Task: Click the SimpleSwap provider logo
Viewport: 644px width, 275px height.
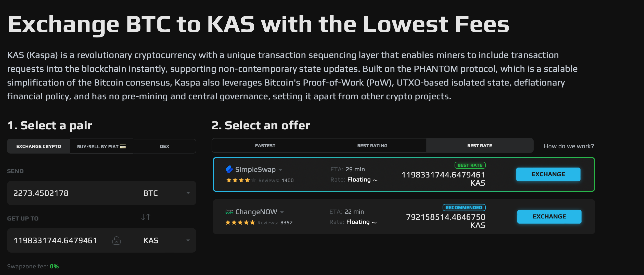Action: (x=229, y=169)
